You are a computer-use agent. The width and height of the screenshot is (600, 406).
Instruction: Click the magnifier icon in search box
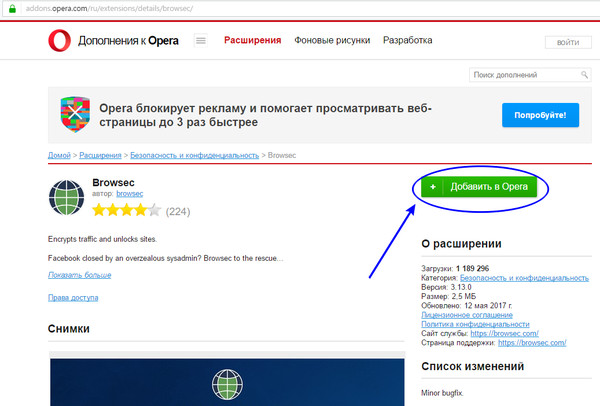click(x=584, y=75)
